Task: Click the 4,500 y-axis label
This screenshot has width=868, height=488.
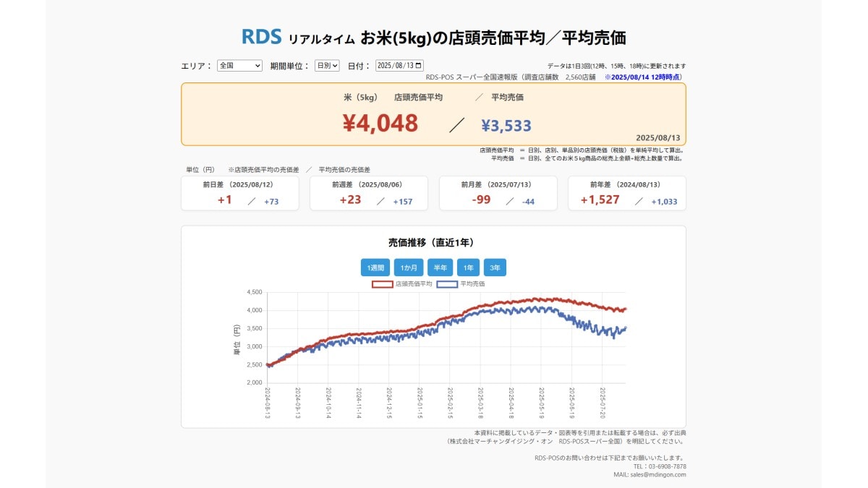Action: (x=254, y=292)
